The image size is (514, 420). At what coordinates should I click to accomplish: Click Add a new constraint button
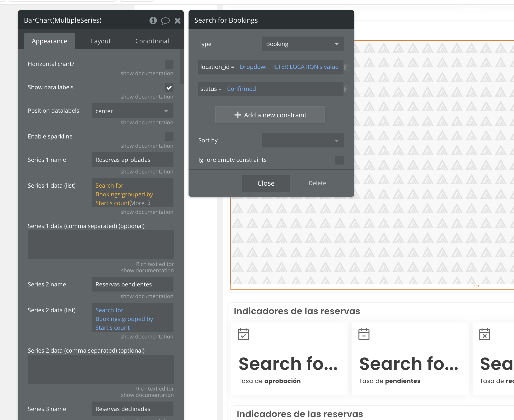[270, 115]
